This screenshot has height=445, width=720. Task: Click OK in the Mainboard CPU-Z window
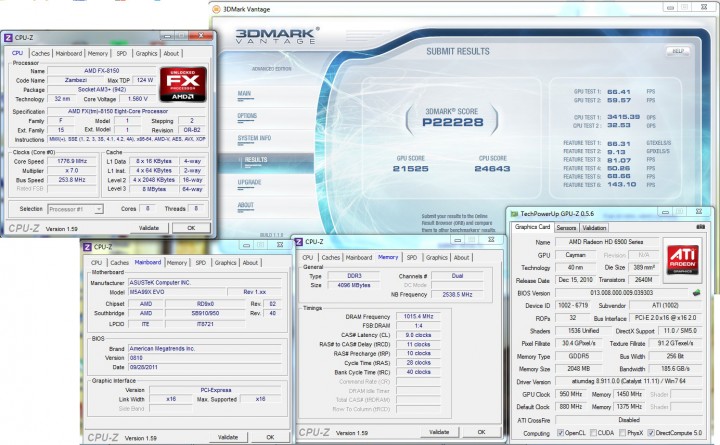[x=270, y=437]
